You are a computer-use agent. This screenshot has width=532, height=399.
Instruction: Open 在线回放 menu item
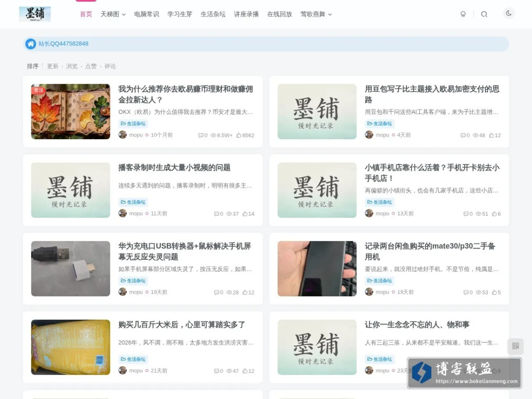280,14
